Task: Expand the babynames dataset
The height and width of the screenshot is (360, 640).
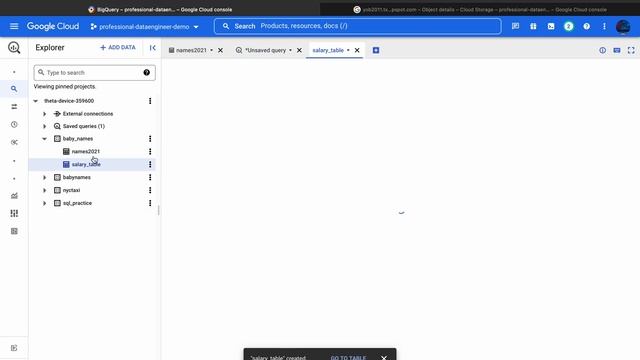Action: pos(44,178)
